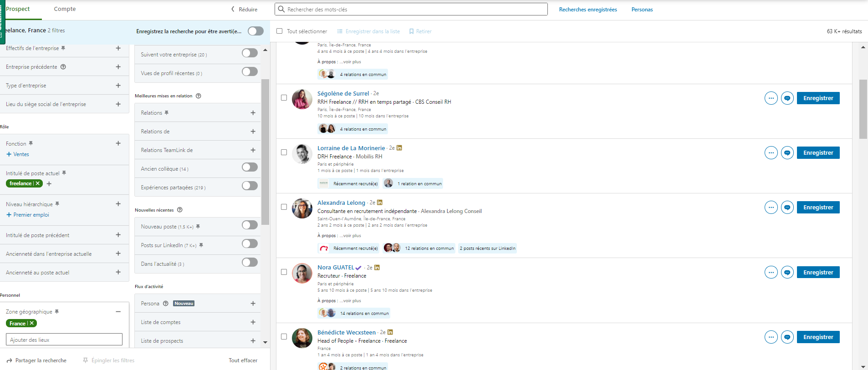Click the LinkedIn badge next to Lorraine de La Morinerie

pyautogui.click(x=399, y=148)
